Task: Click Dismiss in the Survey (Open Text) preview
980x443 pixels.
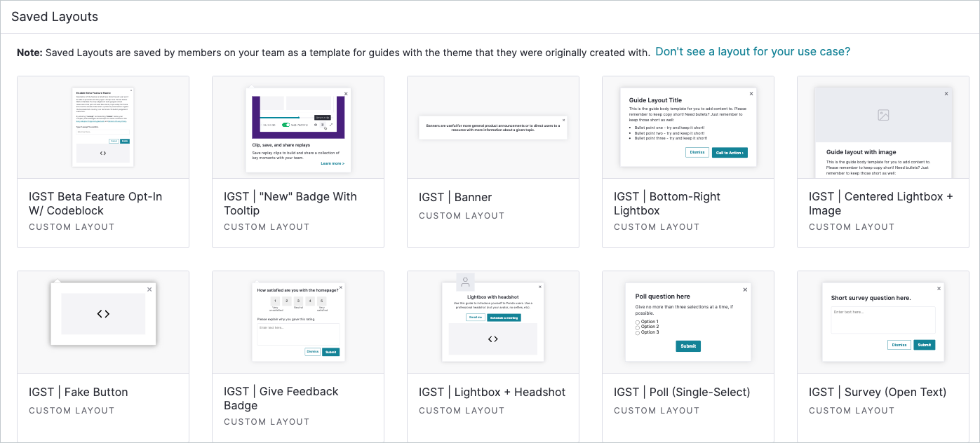Action: pyautogui.click(x=900, y=345)
